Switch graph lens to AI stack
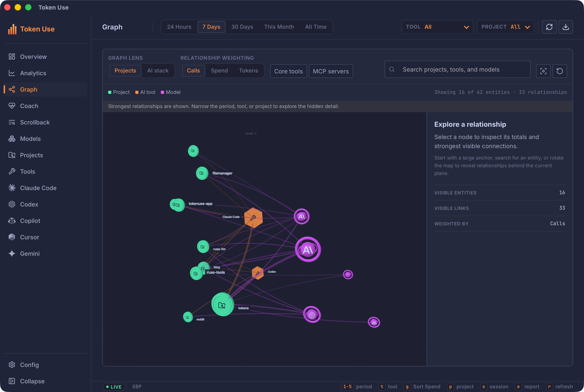584x392 pixels. 158,70
